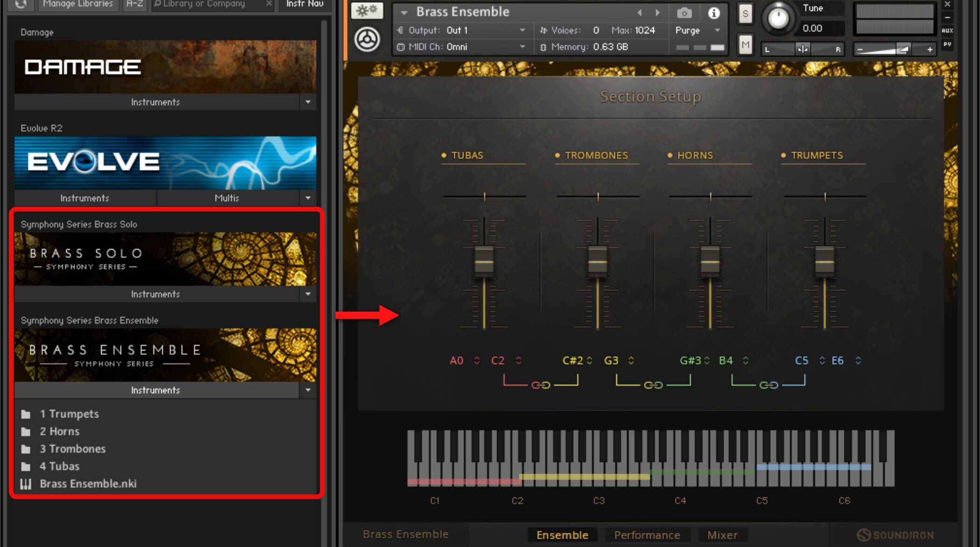The height and width of the screenshot is (547, 980).
Task: Adjust the Trumpets high note E6 stepper
Action: pyautogui.click(x=858, y=361)
